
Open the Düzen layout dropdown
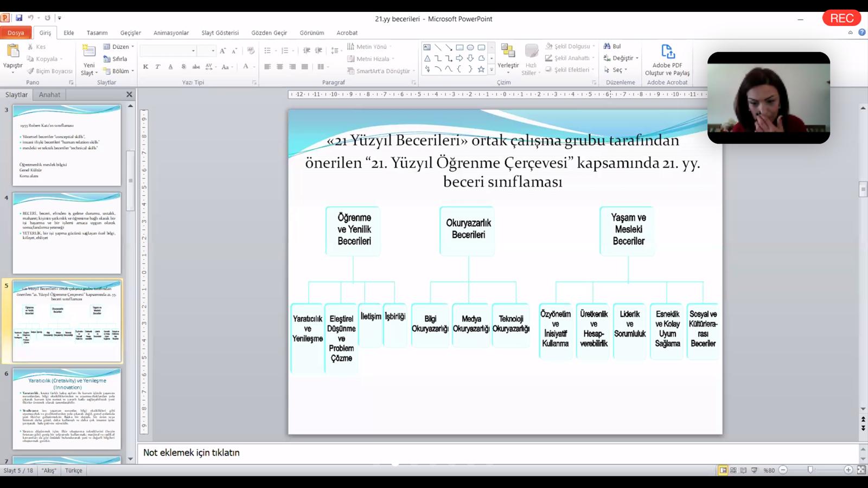click(119, 47)
